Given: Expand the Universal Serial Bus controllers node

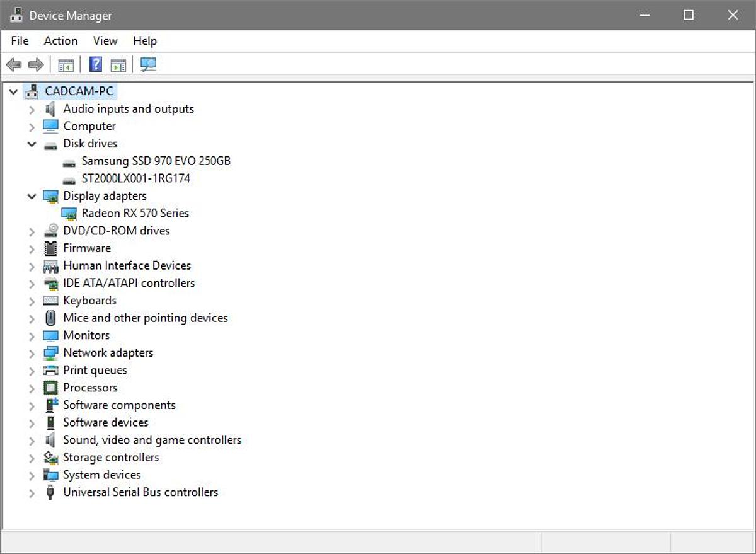Looking at the screenshot, I should tap(32, 493).
